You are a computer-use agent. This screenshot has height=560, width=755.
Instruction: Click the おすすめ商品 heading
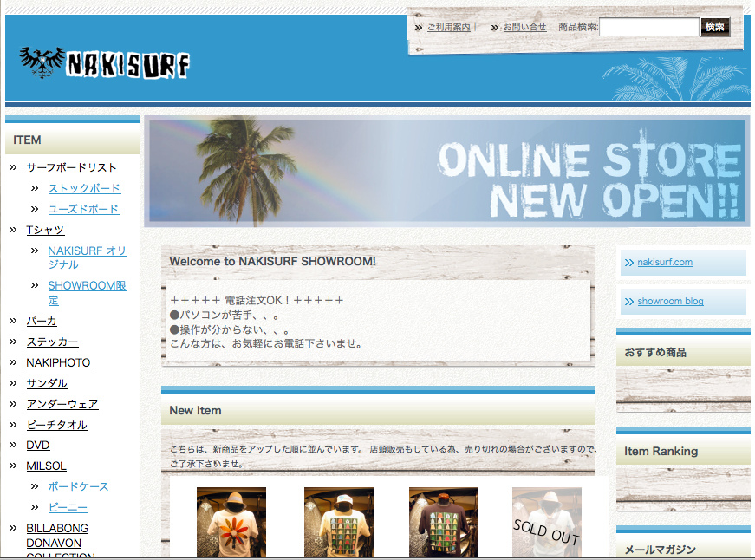(x=655, y=353)
